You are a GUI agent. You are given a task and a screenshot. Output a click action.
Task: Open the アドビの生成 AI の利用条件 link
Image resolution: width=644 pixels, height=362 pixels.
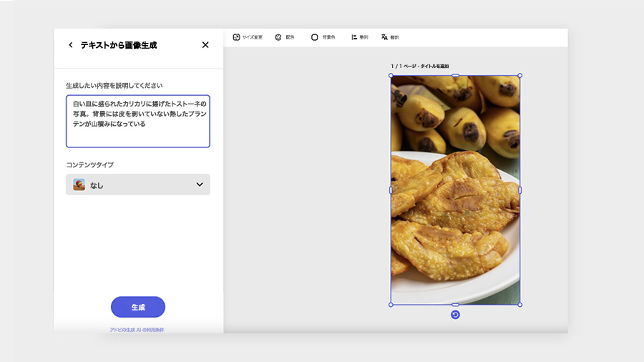[x=137, y=330]
